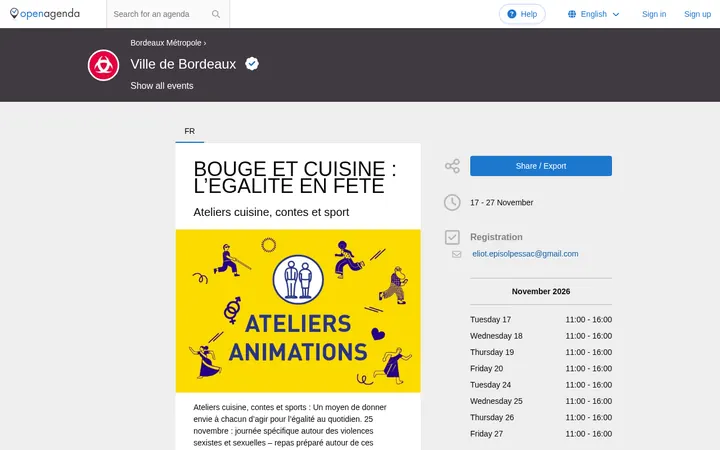Click the envelope icon beside the email address
The width and height of the screenshot is (720, 450).
(456, 254)
